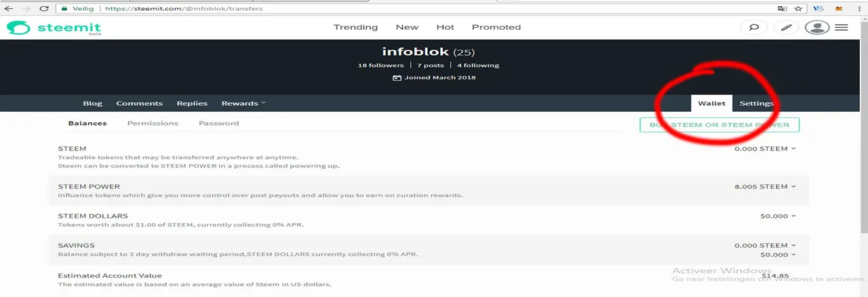Expand the Savings $0.000 dropdown

click(778, 255)
